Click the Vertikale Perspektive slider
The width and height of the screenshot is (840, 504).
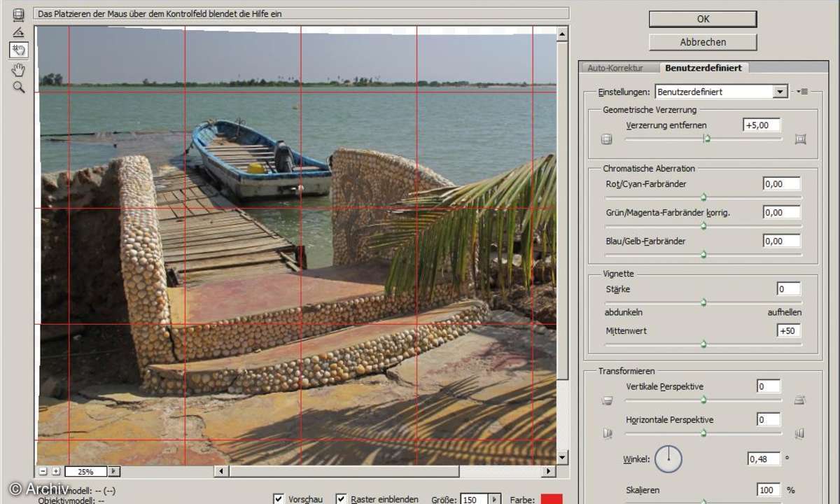[703, 400]
